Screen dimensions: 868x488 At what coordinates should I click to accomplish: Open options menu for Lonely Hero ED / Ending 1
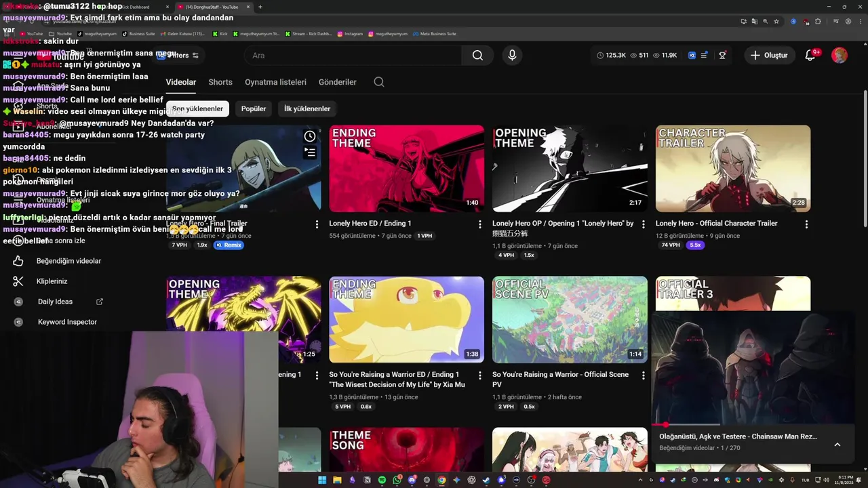click(x=480, y=224)
